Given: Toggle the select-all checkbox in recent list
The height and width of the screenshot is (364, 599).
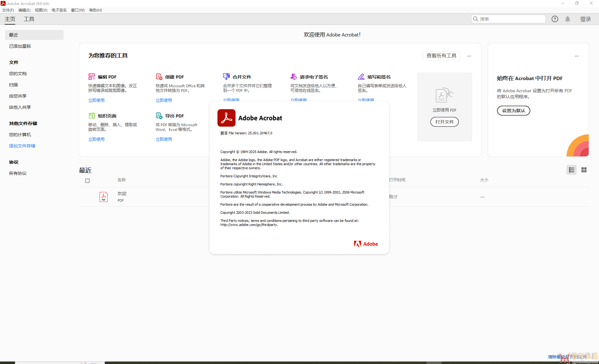Looking at the screenshot, I should [87, 181].
